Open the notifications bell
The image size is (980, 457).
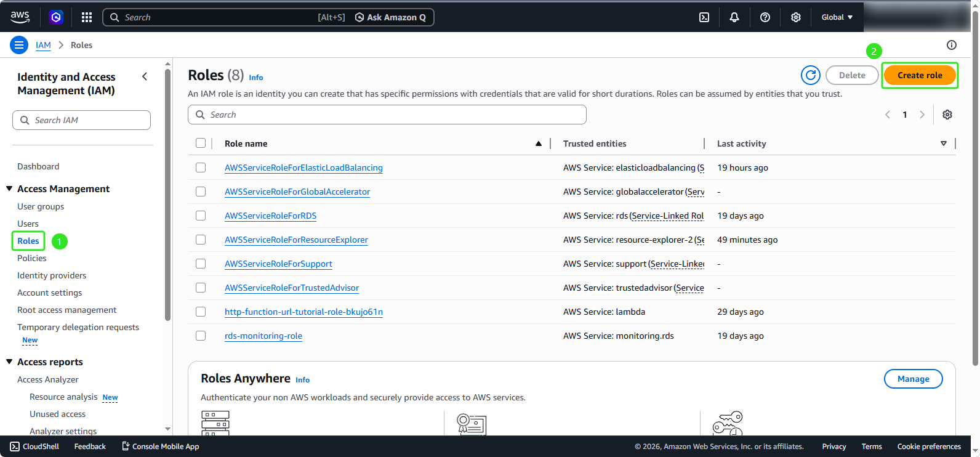734,17
